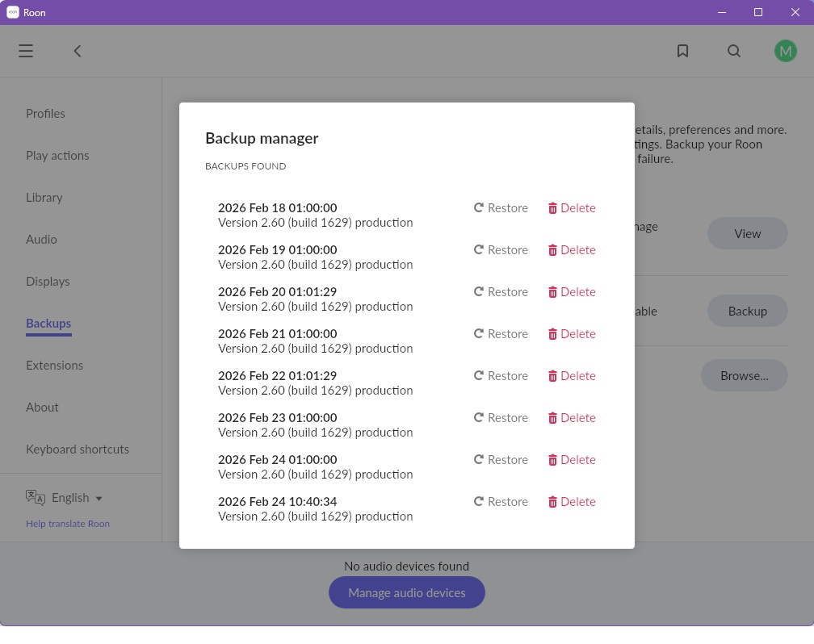
Task: Open the hamburger navigation menu
Action: (26, 51)
